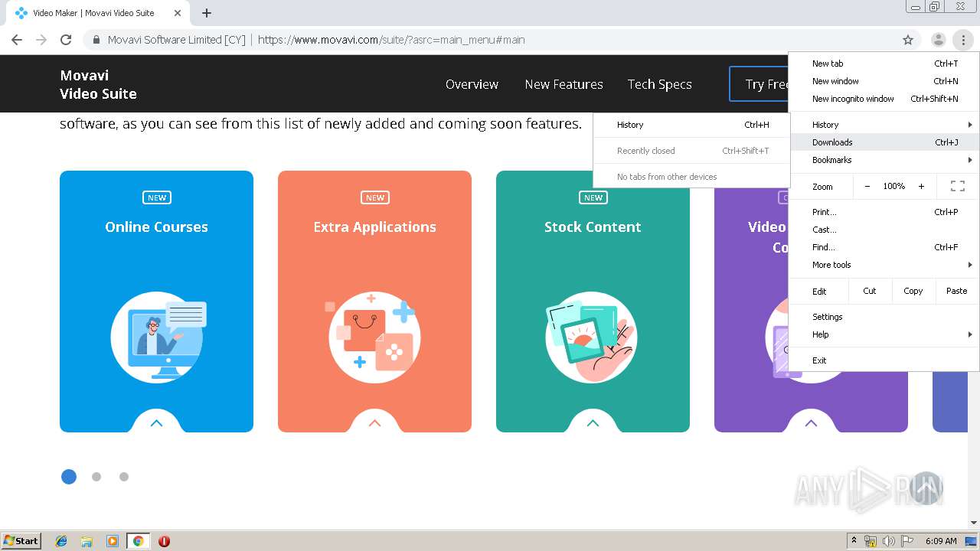The image size is (980, 551).
Task: Click the browser forward arrow
Action: 41,40
